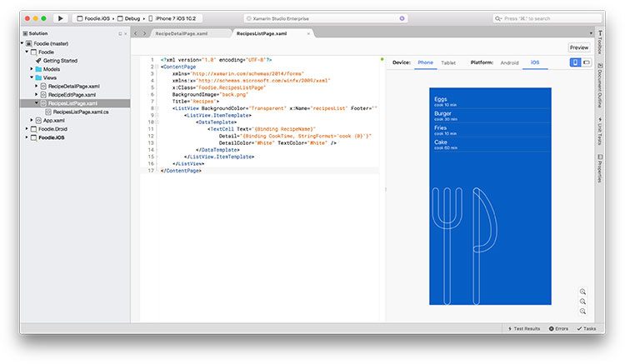625x364 pixels.
Task: Click the bottom zoom magnifier icon
Action: click(x=582, y=312)
